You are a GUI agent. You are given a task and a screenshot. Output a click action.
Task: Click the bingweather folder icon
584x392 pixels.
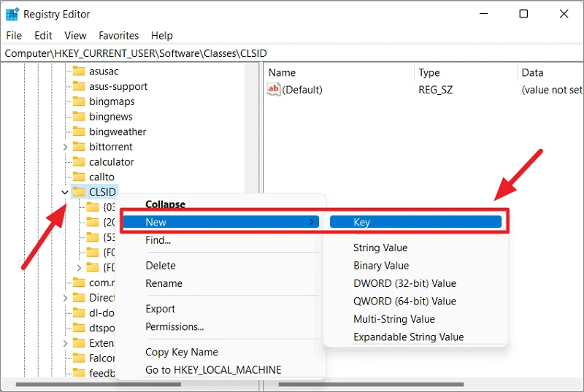coord(79,131)
